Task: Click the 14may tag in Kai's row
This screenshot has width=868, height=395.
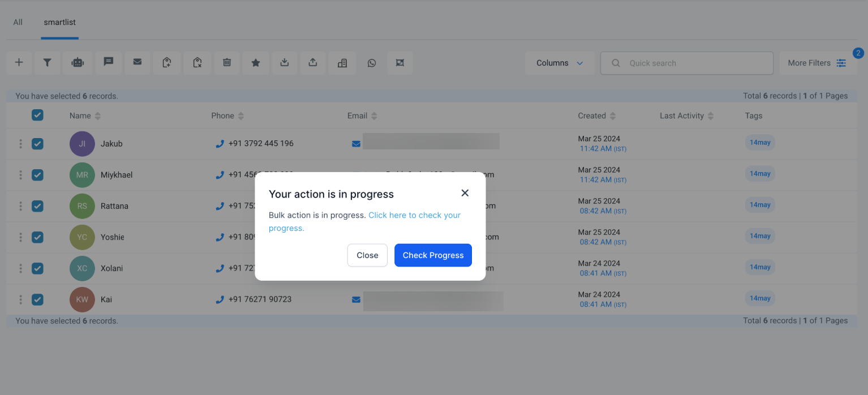Action: pyautogui.click(x=760, y=298)
